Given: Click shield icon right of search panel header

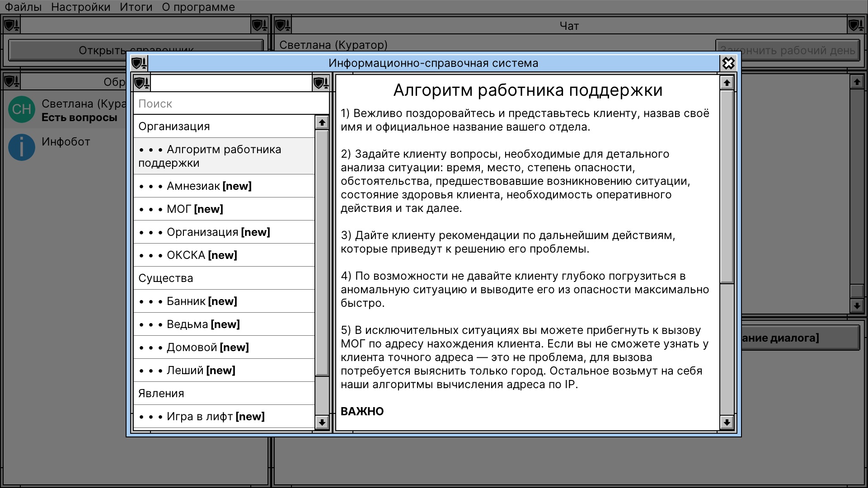Looking at the screenshot, I should click(x=321, y=83).
